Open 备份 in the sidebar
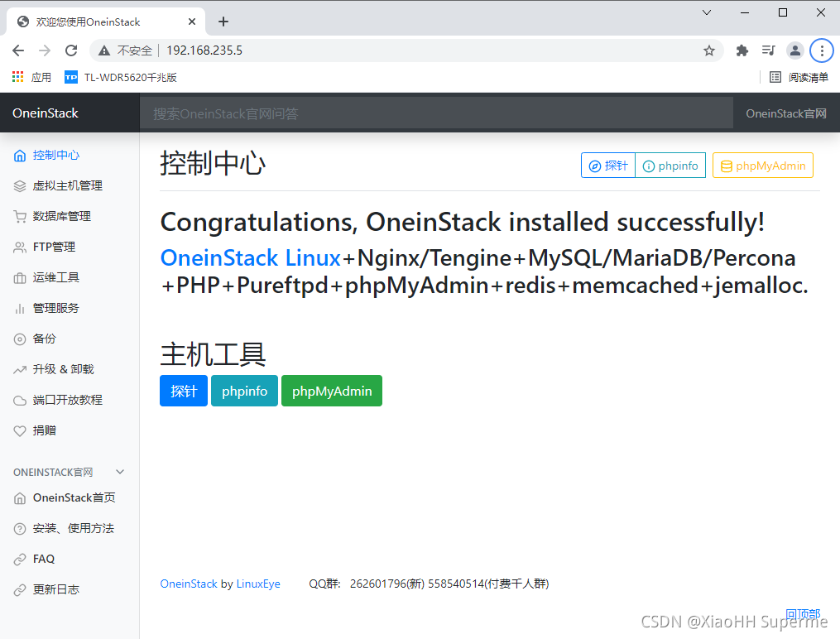 point(44,339)
